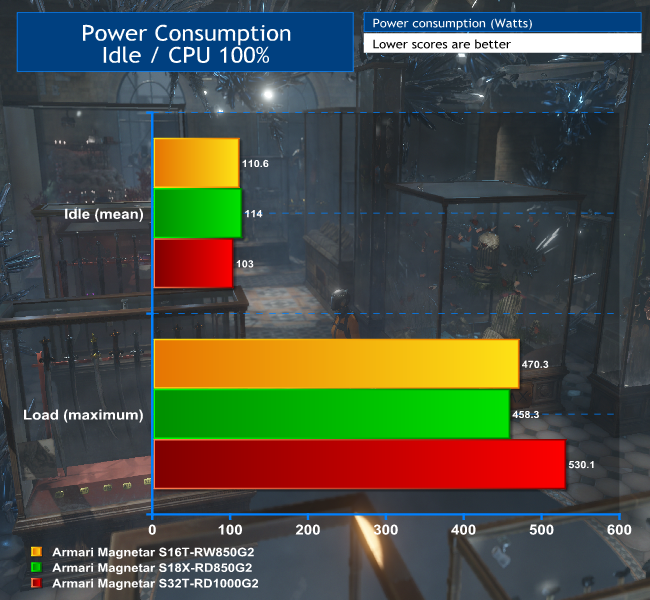Click the orange idle bar showing 110.6
This screenshot has height=600, width=650.
point(197,163)
